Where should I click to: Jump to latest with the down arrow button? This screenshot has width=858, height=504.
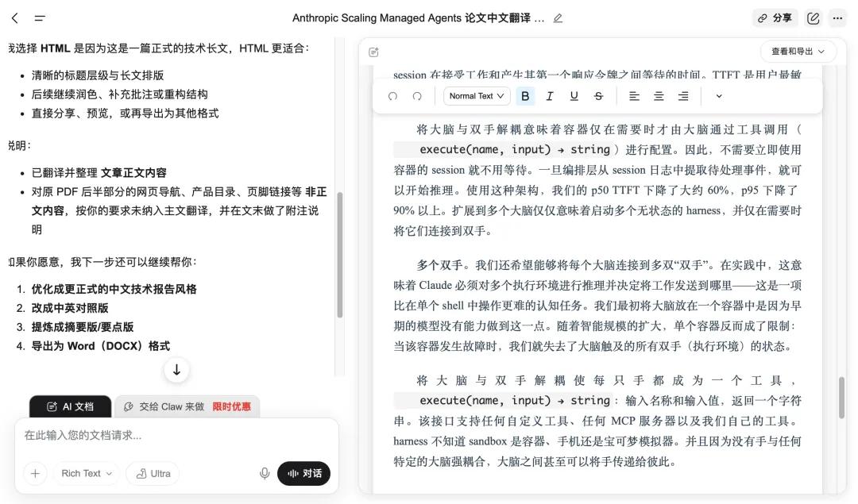176,370
